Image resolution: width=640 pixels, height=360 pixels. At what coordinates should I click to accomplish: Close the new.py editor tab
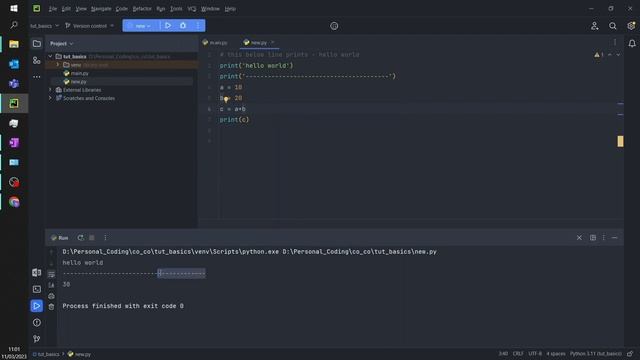pos(273,42)
